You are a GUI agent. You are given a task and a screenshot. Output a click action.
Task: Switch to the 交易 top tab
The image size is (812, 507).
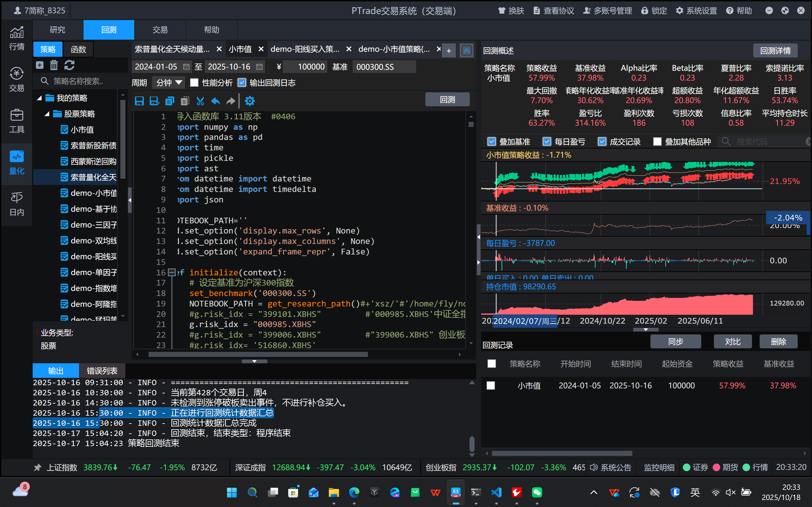pyautogui.click(x=160, y=30)
